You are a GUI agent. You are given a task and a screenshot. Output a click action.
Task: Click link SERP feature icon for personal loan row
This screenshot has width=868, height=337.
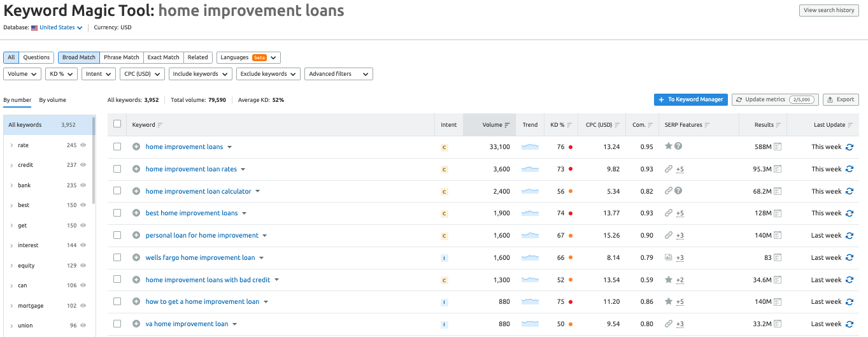668,236
